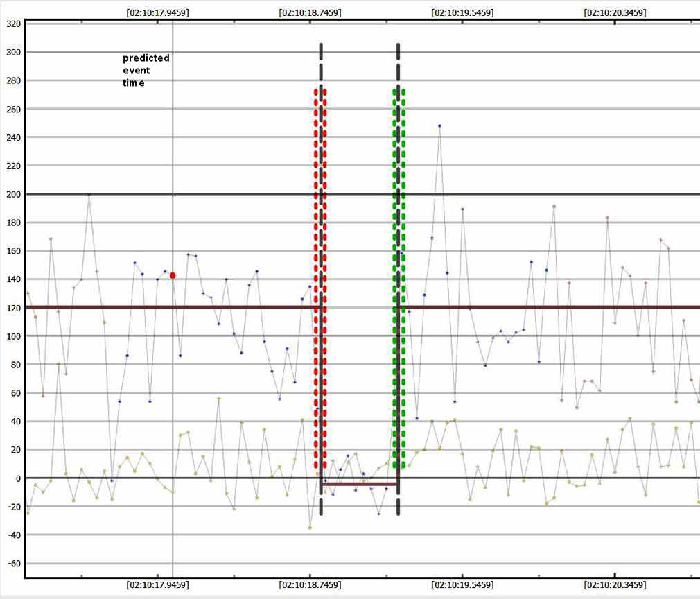This screenshot has width=700, height=599.
Task: Click the -60 label on the Y axis
Action: point(12,564)
